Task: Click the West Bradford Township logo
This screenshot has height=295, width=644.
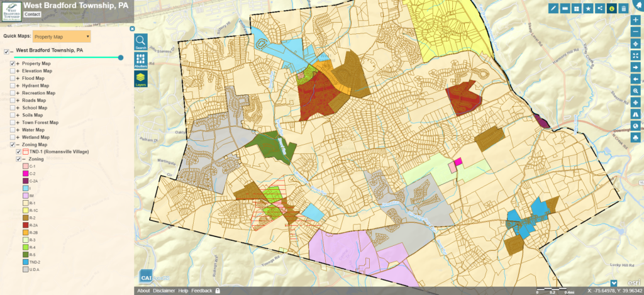Action: [x=11, y=12]
